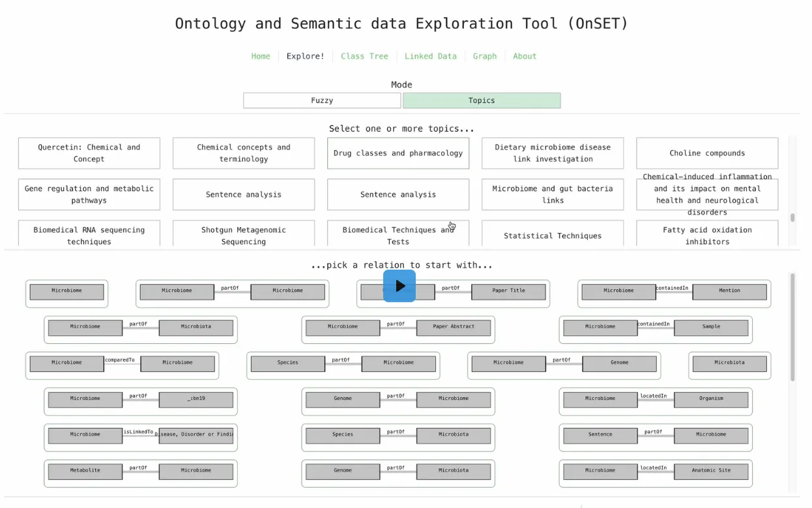Navigate to the About page
Image resolution: width=812 pixels, height=508 pixels.
(525, 56)
